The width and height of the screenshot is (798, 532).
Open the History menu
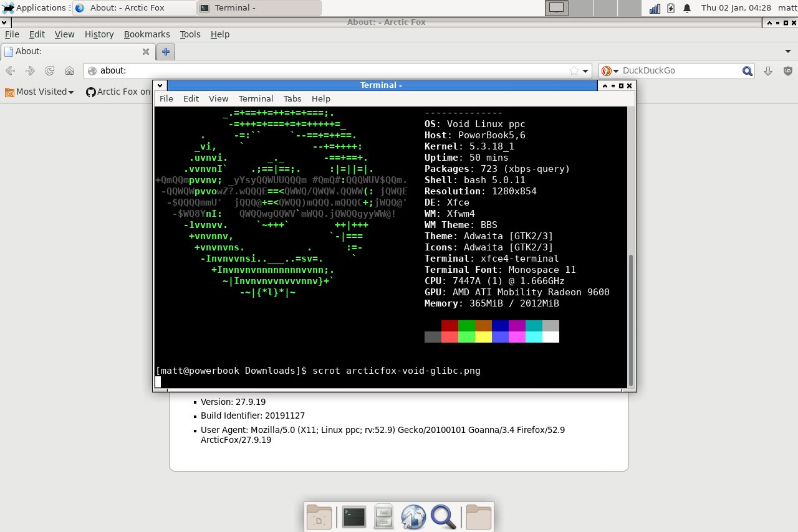(99, 34)
